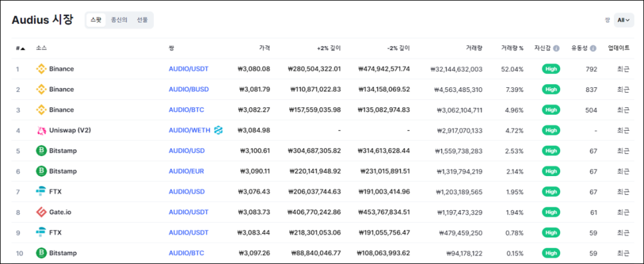The width and height of the screenshot is (644, 264).
Task: Click the blue icon beside AUDIO/WETH
Action: click(x=218, y=131)
